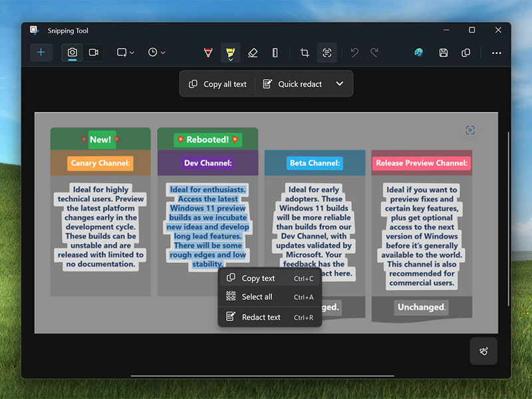Image resolution: width=532 pixels, height=399 pixels.
Task: Switch to video Record mode
Action: (94, 53)
